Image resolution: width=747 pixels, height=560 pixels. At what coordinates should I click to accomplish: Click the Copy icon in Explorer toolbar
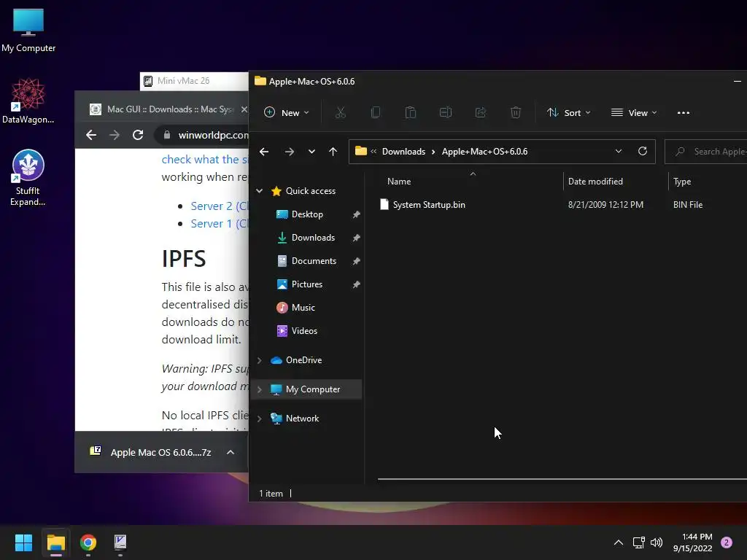376,113
